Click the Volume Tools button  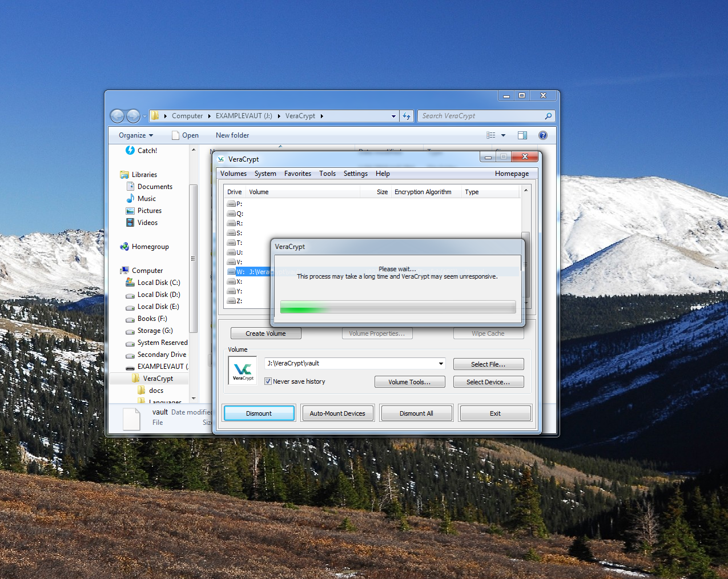click(409, 382)
